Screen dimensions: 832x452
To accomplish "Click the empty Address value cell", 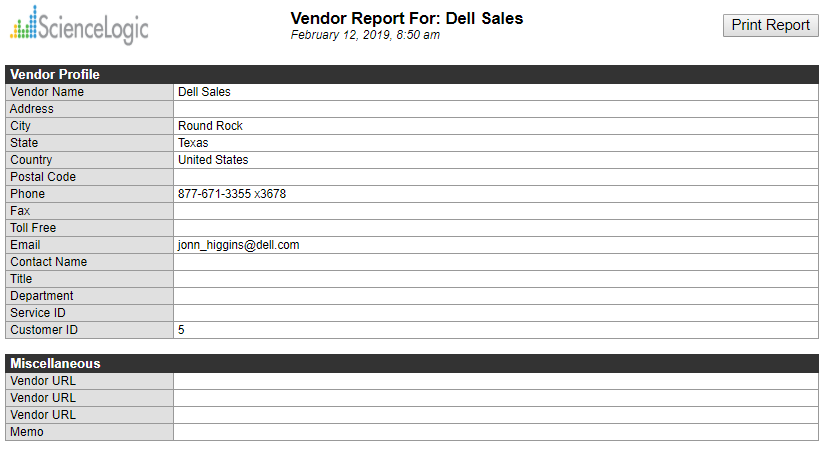I will point(495,109).
